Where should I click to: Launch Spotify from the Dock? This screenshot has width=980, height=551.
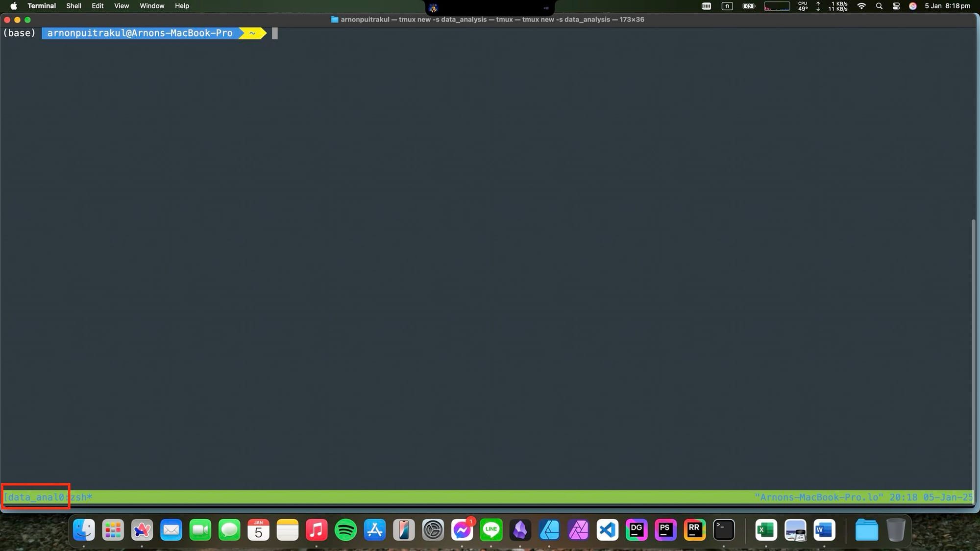(345, 531)
